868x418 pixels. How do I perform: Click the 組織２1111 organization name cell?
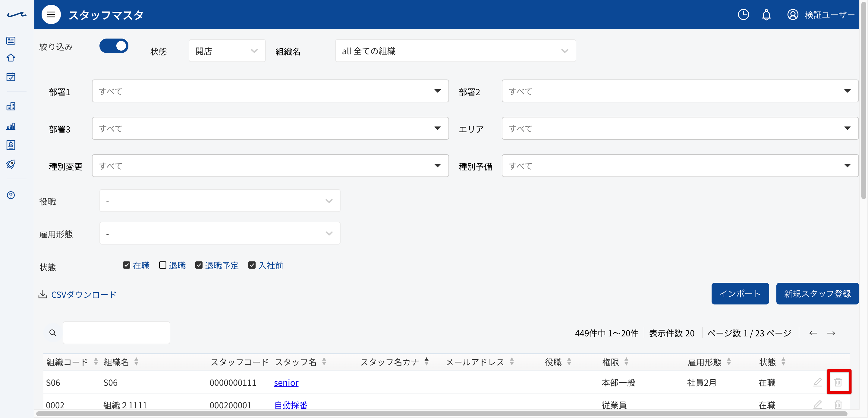pyautogui.click(x=125, y=405)
